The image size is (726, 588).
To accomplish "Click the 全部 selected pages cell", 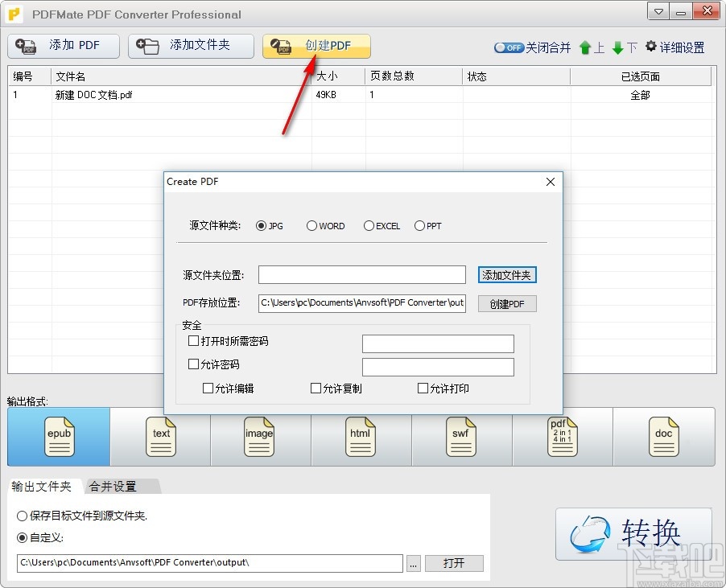I will click(x=641, y=95).
